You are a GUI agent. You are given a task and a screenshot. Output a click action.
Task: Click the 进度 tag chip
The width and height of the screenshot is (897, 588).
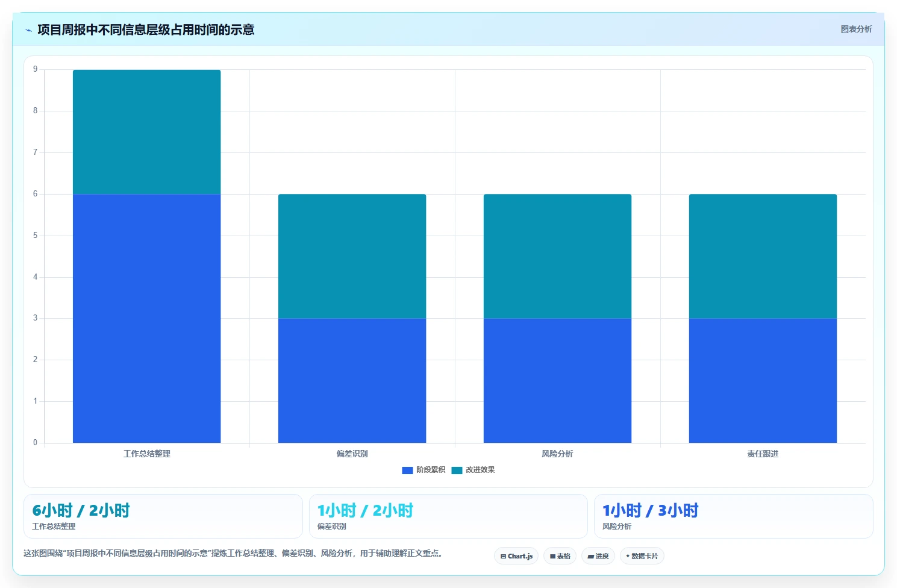(598, 556)
